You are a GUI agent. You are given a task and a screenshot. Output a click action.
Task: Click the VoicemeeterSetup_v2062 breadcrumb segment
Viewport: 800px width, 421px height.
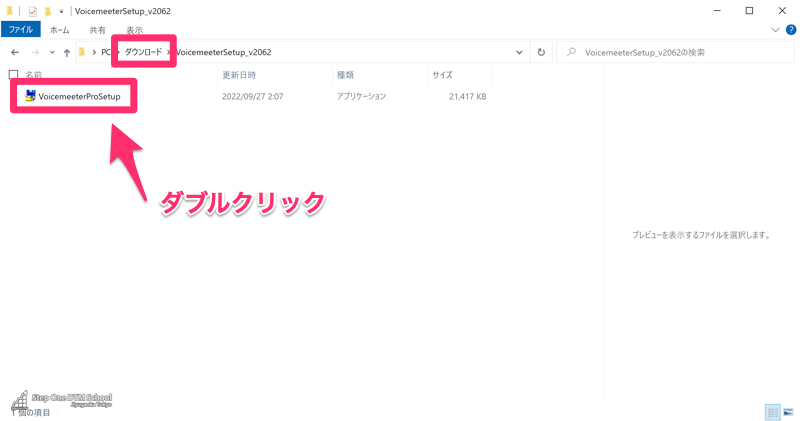[x=223, y=52]
